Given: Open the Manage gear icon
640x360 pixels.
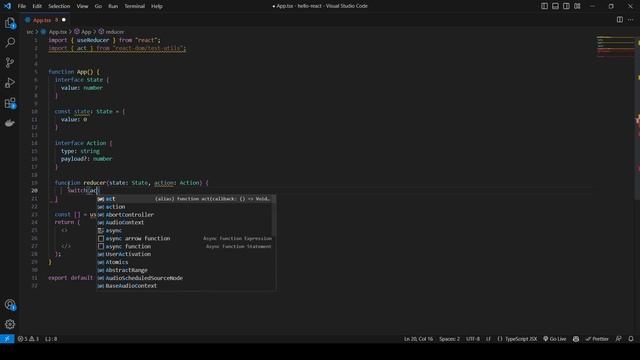Looking at the screenshot, I should click(x=10, y=324).
